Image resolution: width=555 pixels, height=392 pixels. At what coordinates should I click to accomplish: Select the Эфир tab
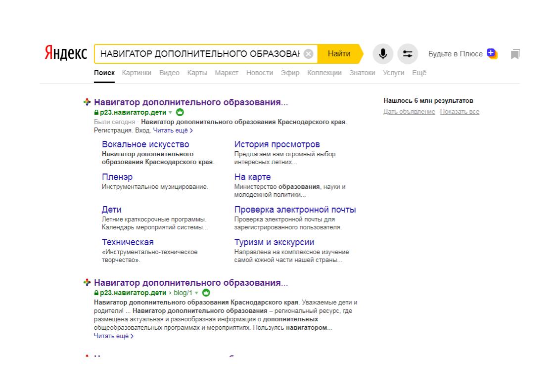[290, 73]
